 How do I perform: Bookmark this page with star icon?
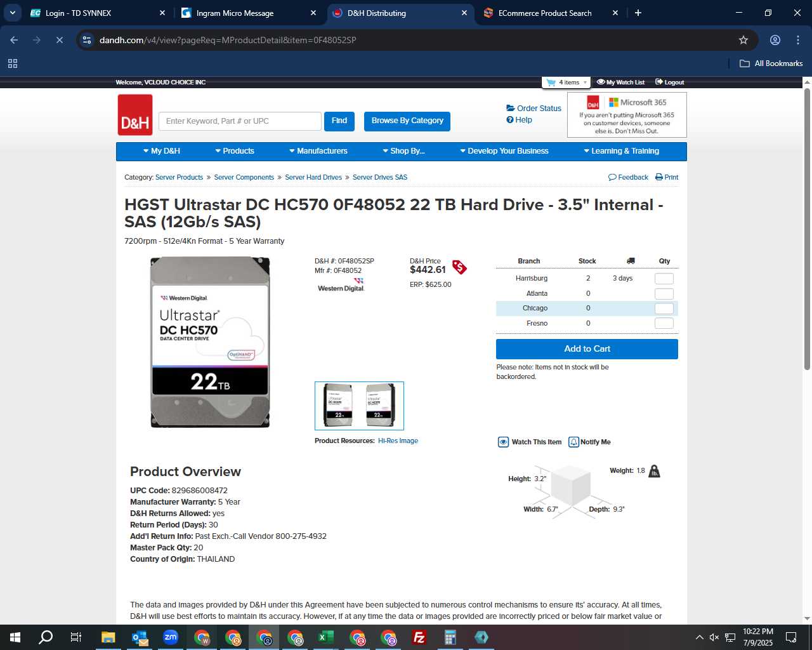743,40
